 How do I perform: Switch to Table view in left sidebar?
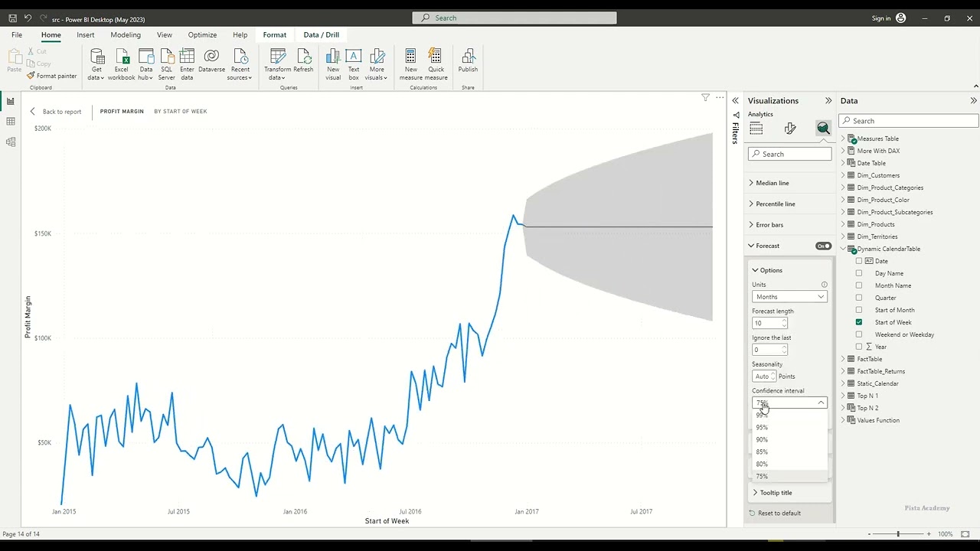(11, 122)
